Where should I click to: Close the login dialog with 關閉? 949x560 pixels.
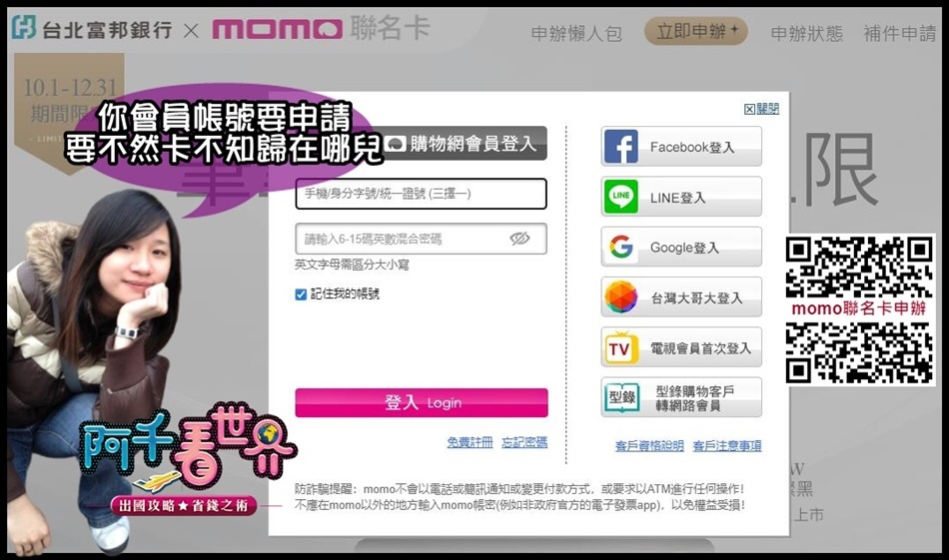[761, 109]
